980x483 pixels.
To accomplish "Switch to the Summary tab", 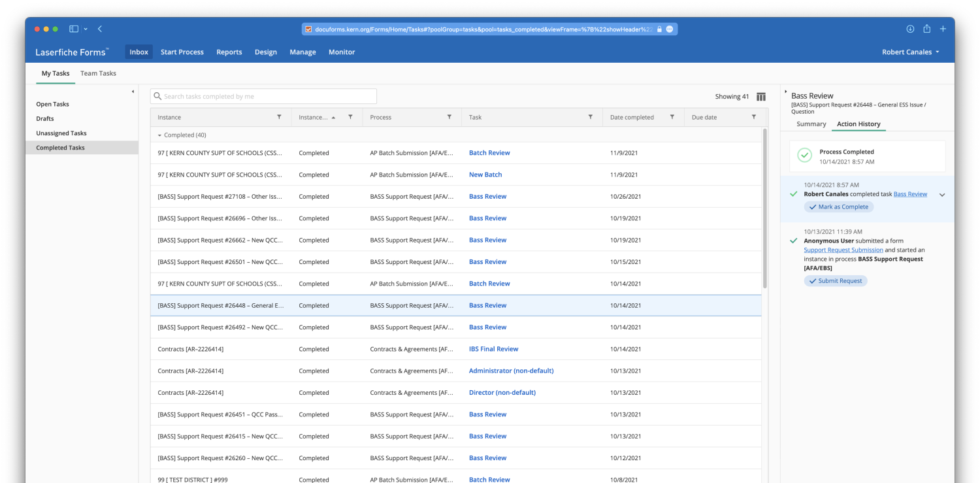I will click(811, 124).
